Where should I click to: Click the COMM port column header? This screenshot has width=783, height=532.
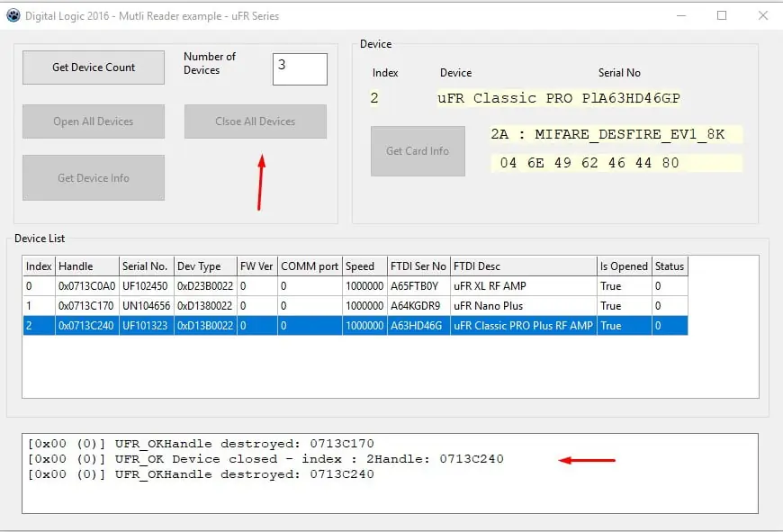310,266
